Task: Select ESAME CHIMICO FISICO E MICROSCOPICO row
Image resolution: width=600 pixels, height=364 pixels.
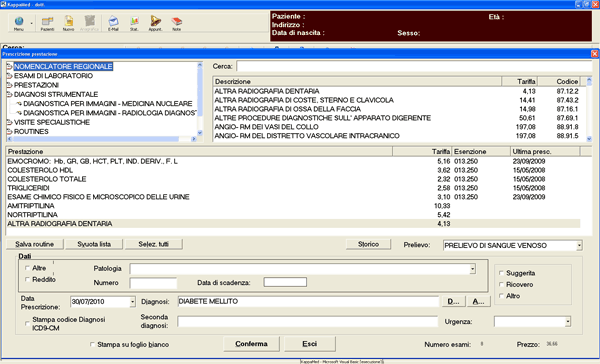Action: [x=293, y=197]
